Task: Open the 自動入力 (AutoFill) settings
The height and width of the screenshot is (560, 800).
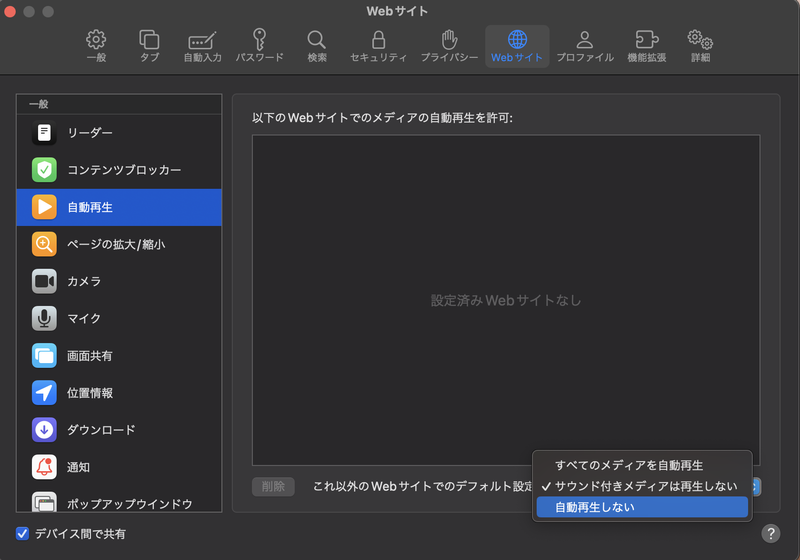Action: [203, 46]
